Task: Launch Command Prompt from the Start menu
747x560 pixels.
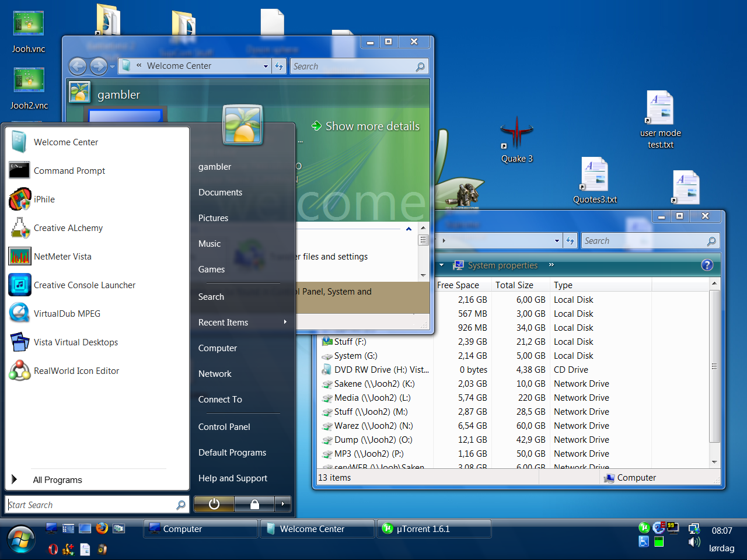Action: tap(97, 171)
